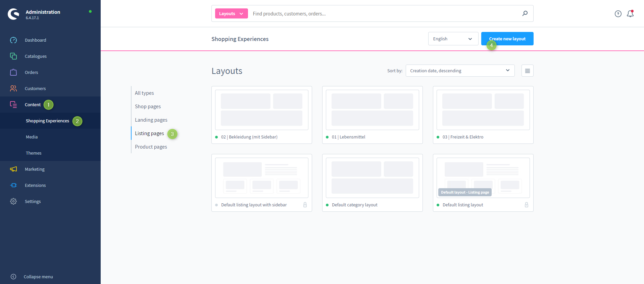Click the search magnifier icon
This screenshot has height=284, width=644.
pyautogui.click(x=525, y=13)
